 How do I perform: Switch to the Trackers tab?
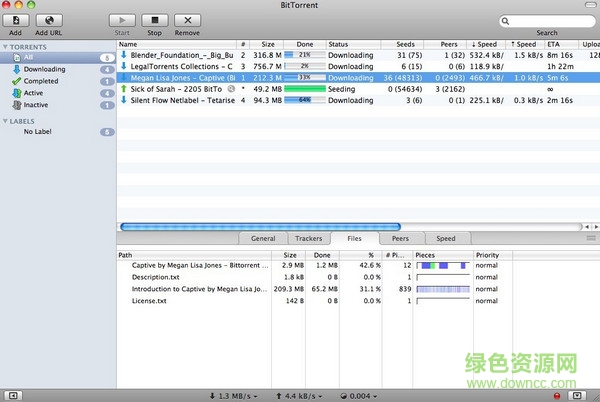click(x=309, y=239)
